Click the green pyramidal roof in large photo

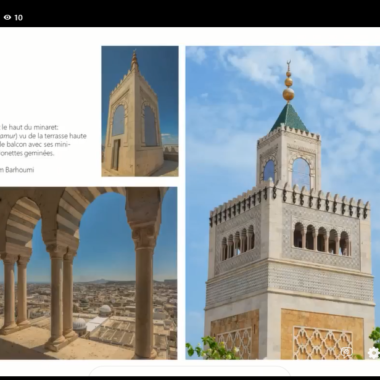click(x=289, y=118)
